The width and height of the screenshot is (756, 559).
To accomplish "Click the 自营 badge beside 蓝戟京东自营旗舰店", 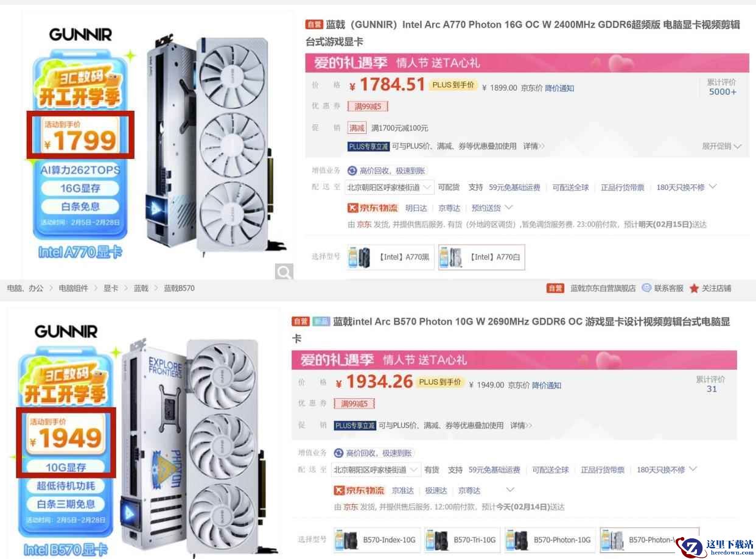I will click(x=555, y=288).
